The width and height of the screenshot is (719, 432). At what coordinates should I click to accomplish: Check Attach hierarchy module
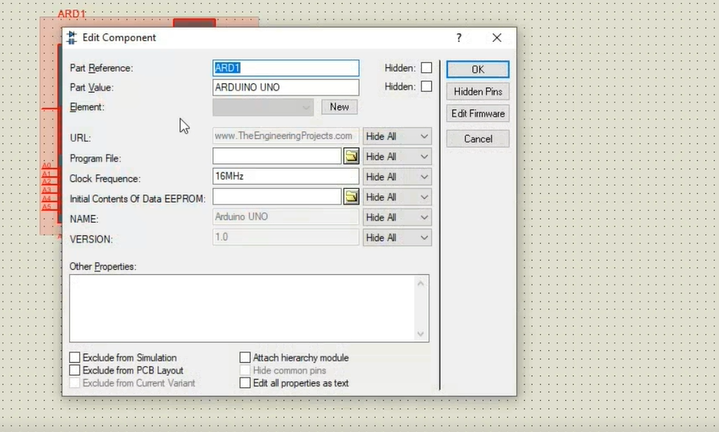point(245,357)
